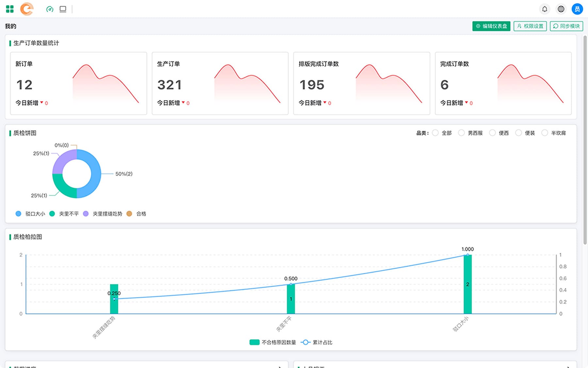Image resolution: width=588 pixels, height=368 pixels.
Task: Select the 便装 radio button
Action: coord(518,133)
